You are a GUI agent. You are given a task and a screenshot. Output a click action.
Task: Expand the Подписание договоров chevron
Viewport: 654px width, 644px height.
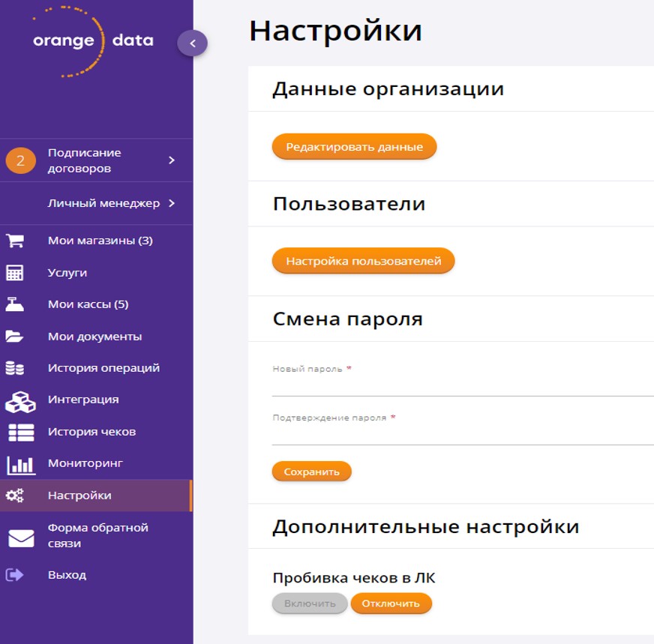(x=172, y=160)
